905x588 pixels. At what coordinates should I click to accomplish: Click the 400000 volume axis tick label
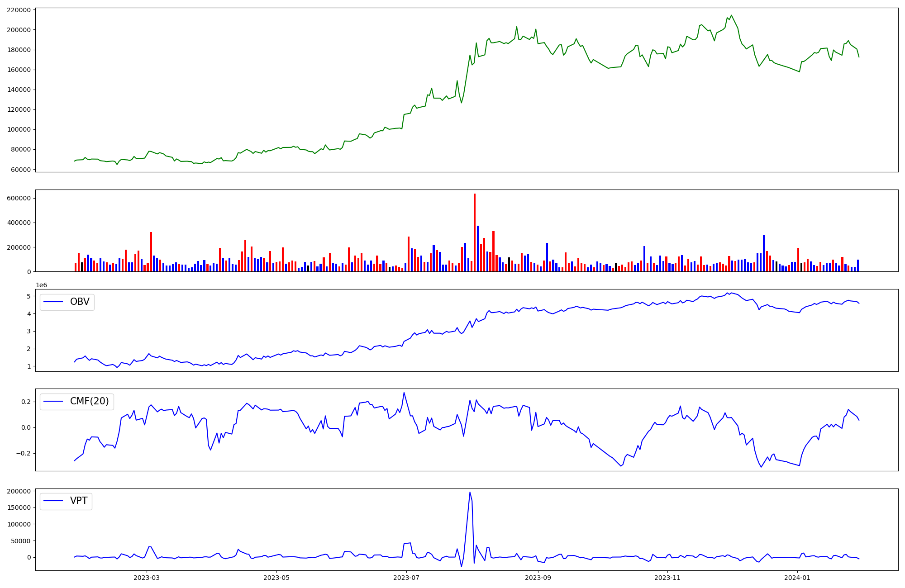pos(19,223)
